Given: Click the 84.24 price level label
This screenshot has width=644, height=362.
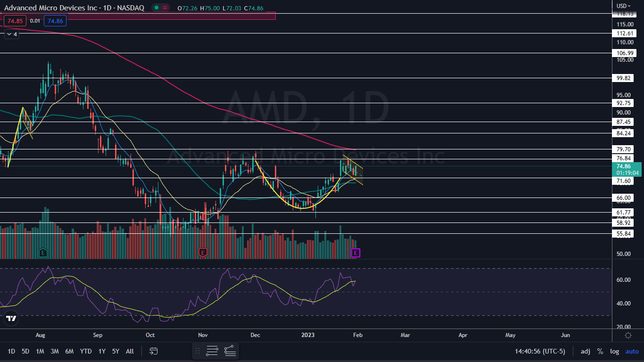Looking at the screenshot, I should click(x=623, y=133).
